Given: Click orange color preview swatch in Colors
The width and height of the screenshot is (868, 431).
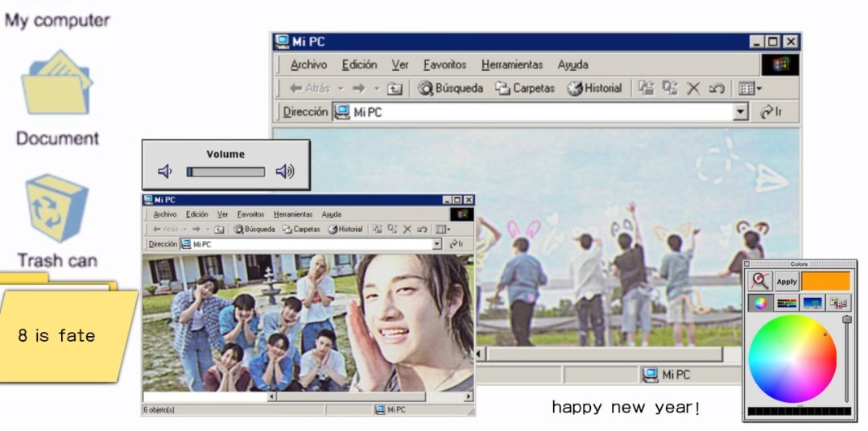Looking at the screenshot, I should click(825, 281).
